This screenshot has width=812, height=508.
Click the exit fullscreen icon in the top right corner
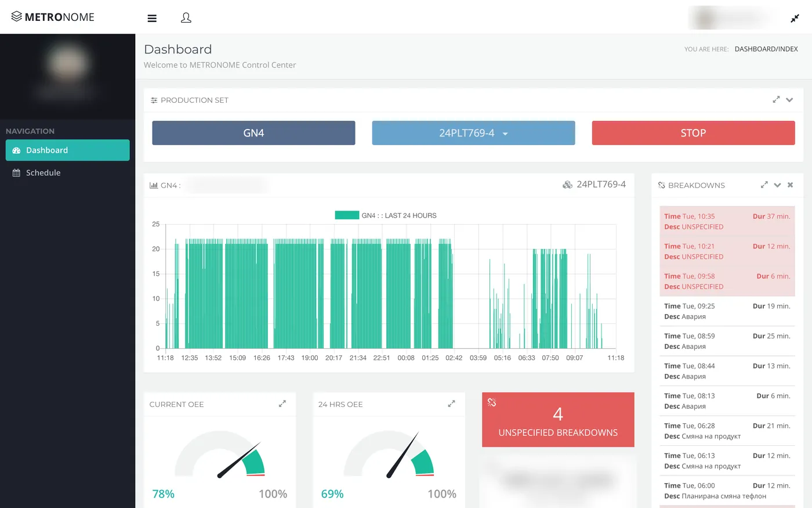click(x=795, y=19)
